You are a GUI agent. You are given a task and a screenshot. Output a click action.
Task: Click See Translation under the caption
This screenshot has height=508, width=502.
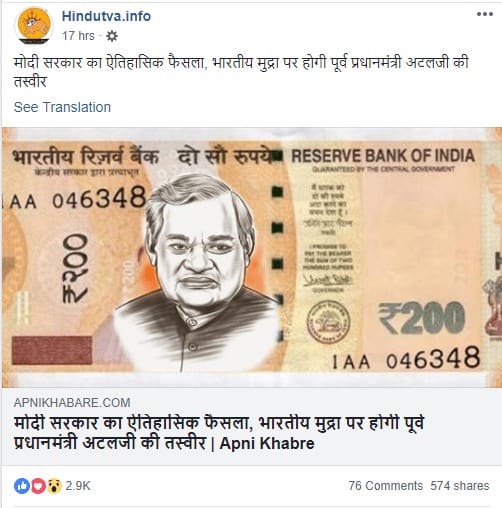(62, 107)
